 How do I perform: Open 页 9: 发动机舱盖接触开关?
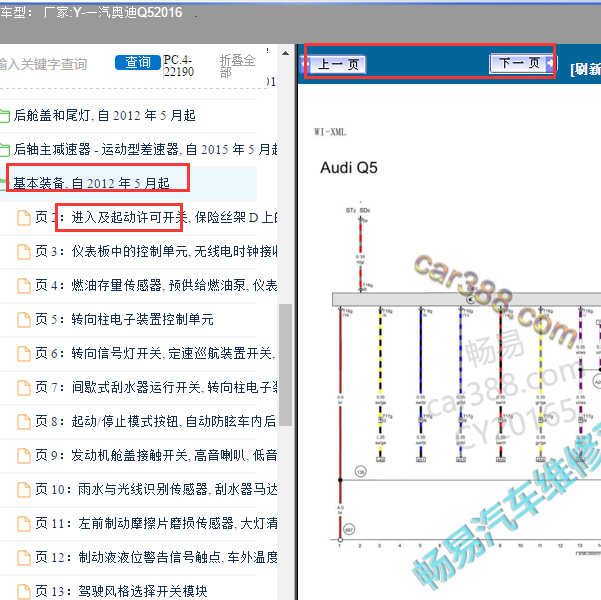coord(156,455)
